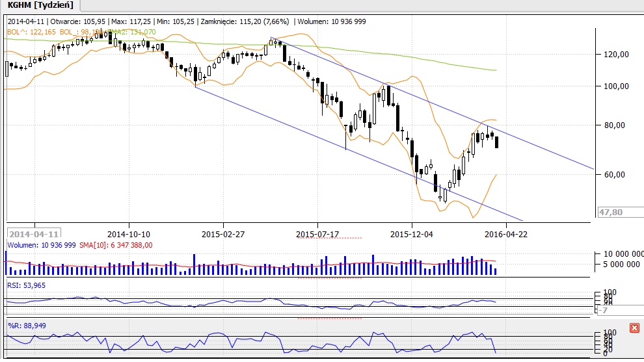Click the Min: 105,25 header value

tap(176, 21)
